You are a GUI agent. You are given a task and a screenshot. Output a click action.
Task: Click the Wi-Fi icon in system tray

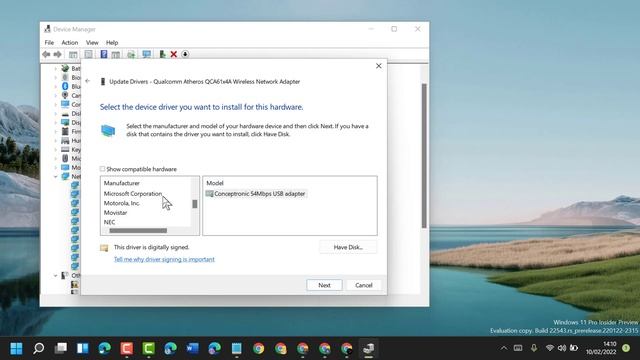click(x=550, y=348)
